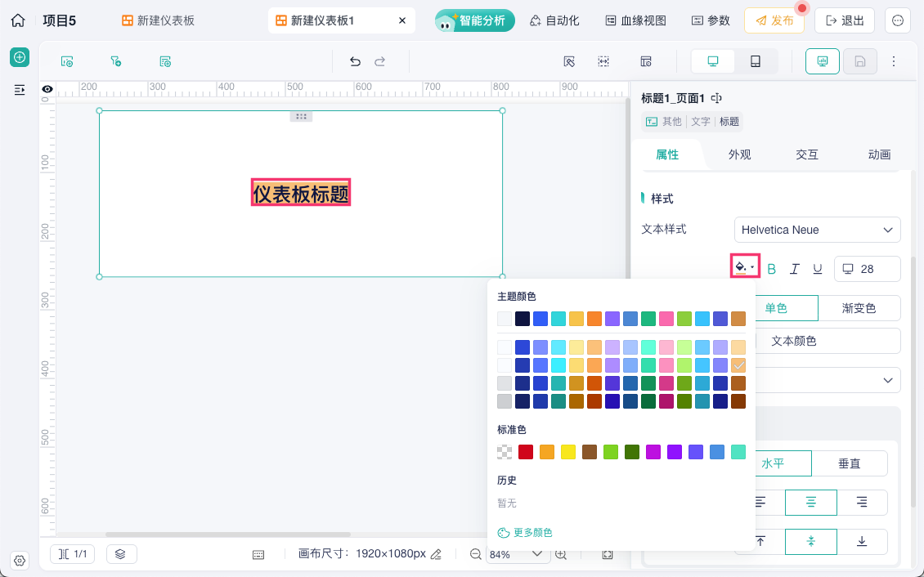Rename the 标题1_页面1 component icon

click(x=716, y=98)
